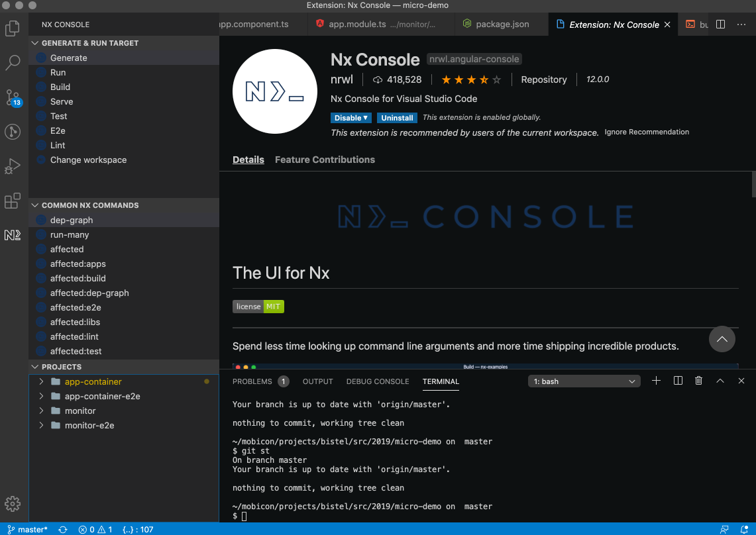Click the nrwl publisher name
Viewport: 756px width, 535px height.
(x=342, y=79)
